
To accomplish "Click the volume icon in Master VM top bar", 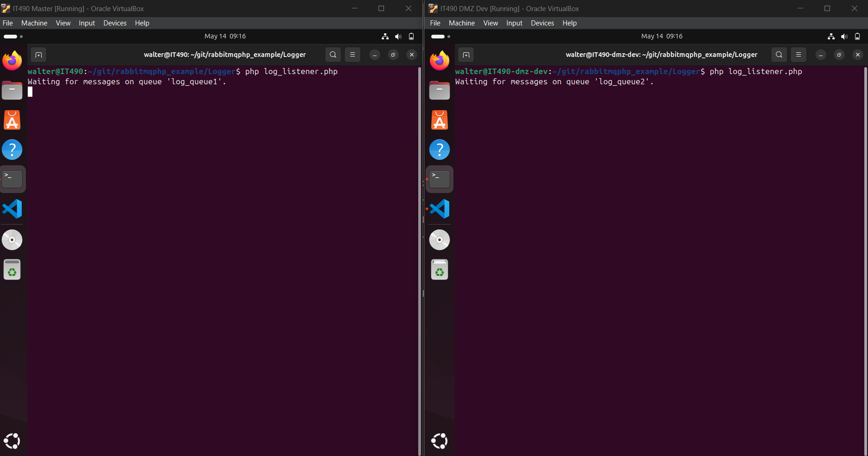I will 398,36.
